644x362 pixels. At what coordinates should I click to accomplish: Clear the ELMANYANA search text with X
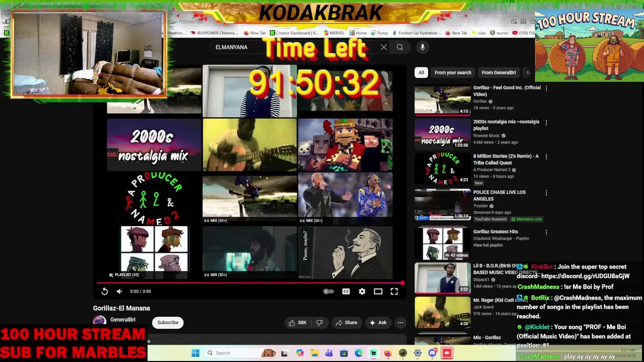click(384, 47)
